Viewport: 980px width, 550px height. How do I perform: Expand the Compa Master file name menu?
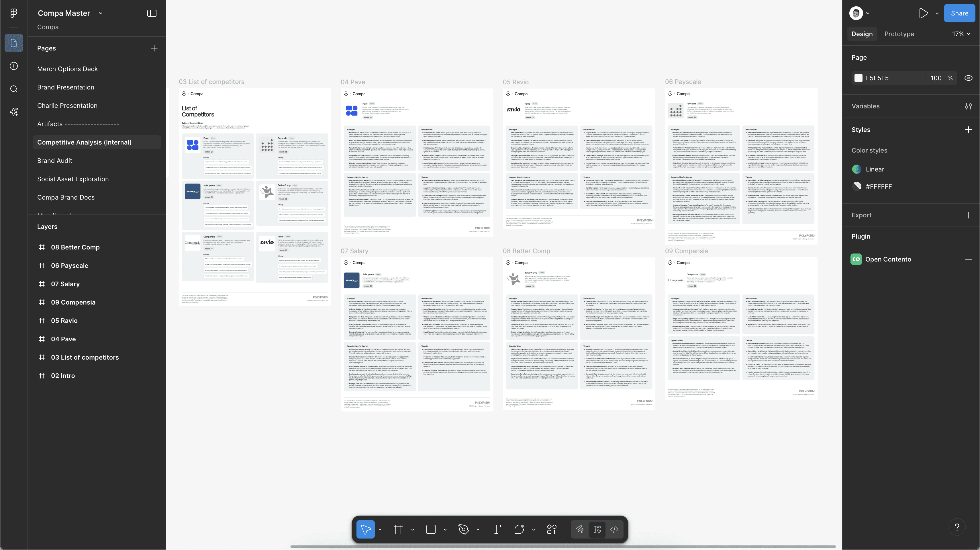[100, 13]
